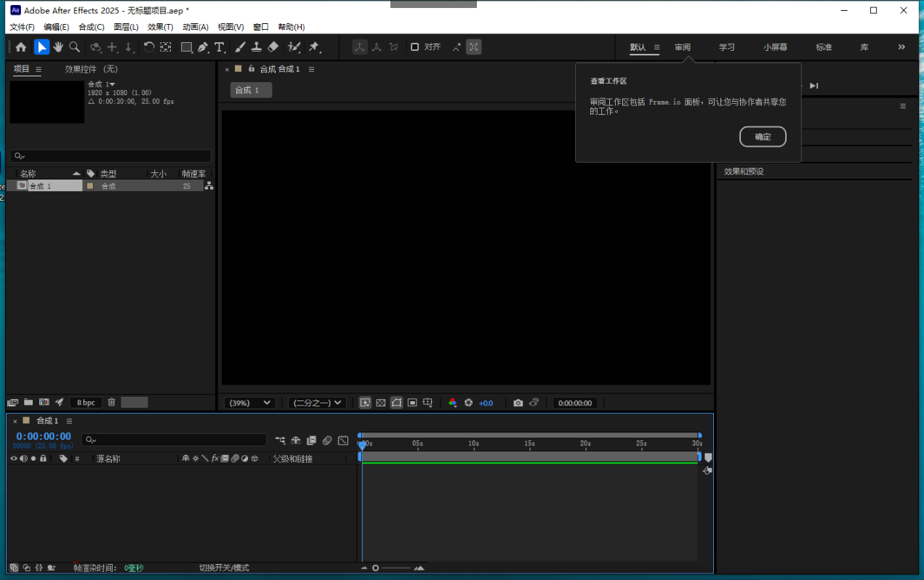Click the skip-to-last-frame playback icon in preview panel
This screenshot has width=924, height=580.
point(814,86)
